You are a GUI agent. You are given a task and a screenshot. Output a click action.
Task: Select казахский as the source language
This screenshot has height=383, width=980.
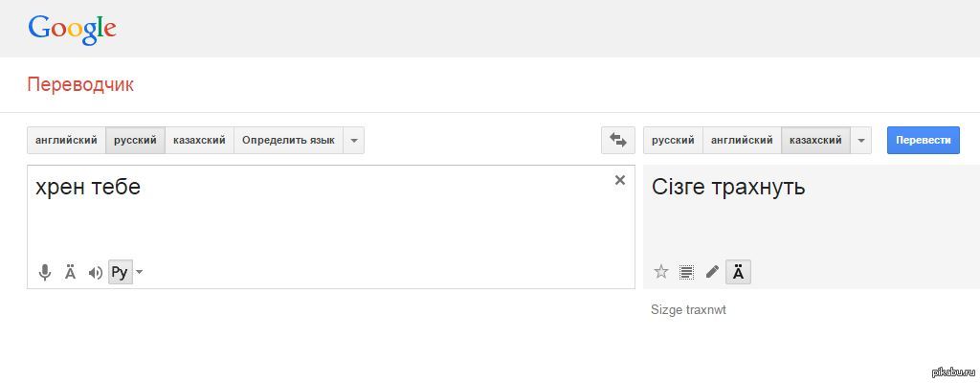pos(199,141)
